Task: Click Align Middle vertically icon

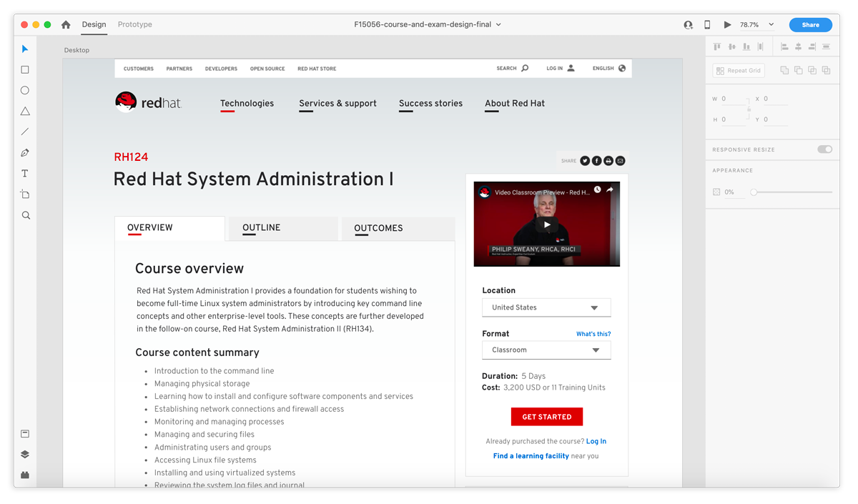Action: coord(732,46)
